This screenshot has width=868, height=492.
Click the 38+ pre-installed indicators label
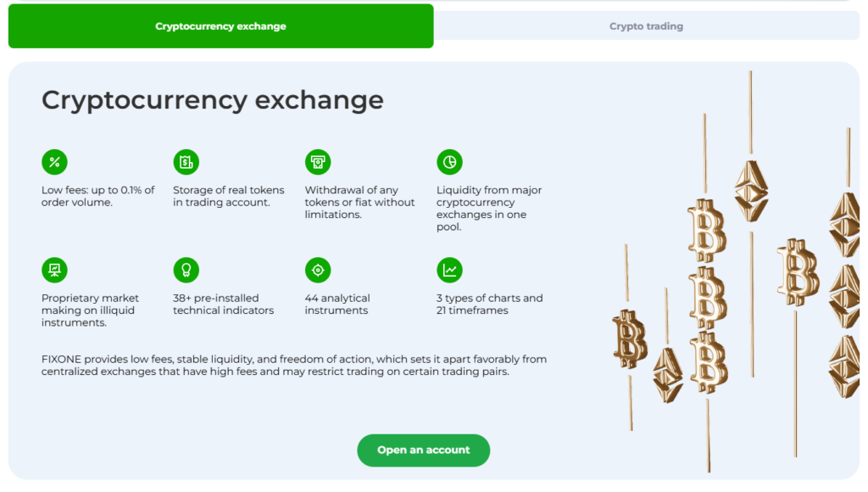223,304
